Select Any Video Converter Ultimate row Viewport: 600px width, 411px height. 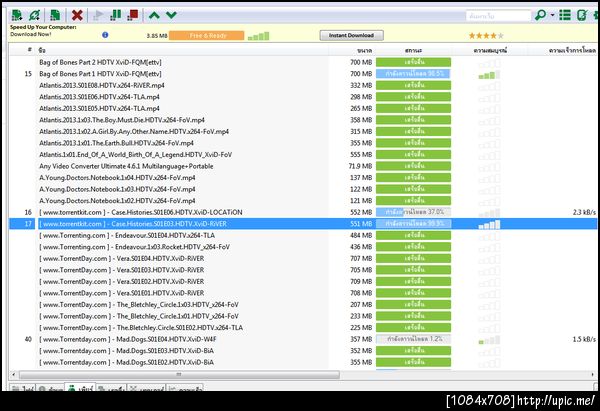[x=303, y=166]
